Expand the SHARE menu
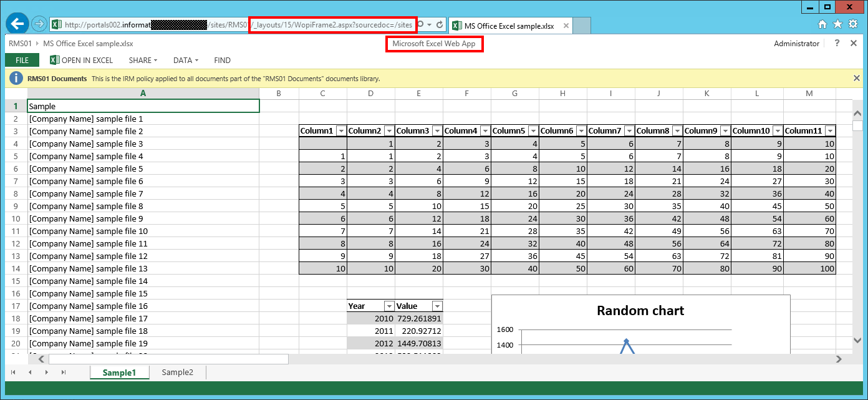 [x=143, y=61]
